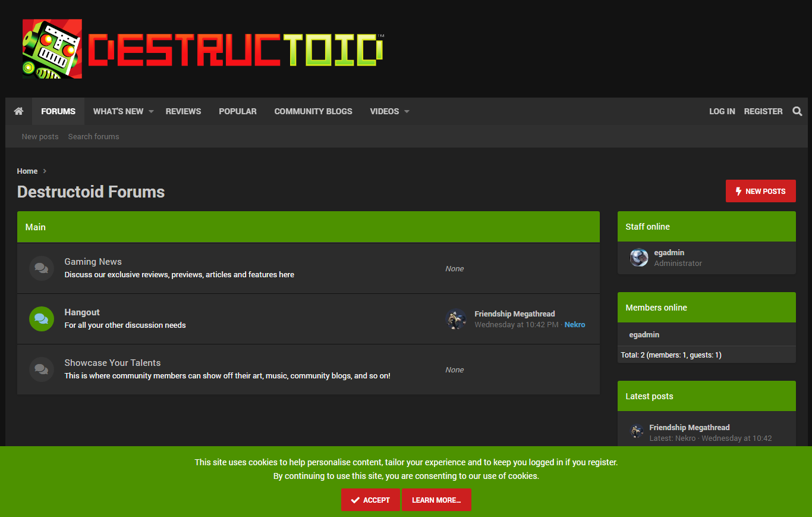Open the Staff online header
The image size is (812, 517).
(x=647, y=227)
